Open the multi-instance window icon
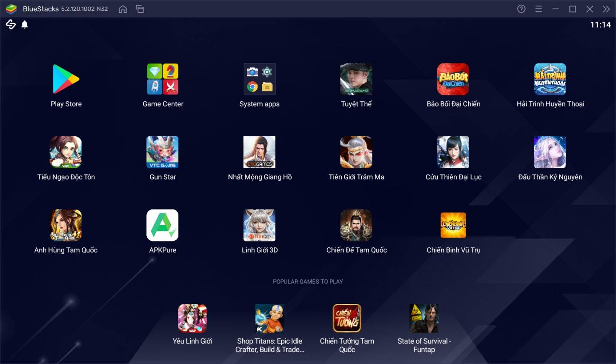616x364 pixels. 140,9
